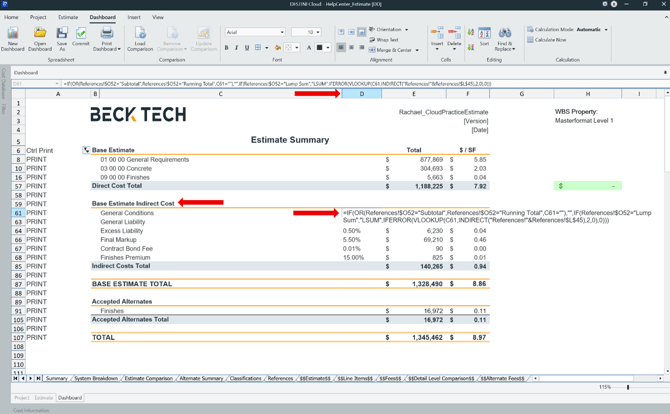The height and width of the screenshot is (414, 670).
Task: Open the Alternate Summary sheet tab
Action: coord(201,379)
